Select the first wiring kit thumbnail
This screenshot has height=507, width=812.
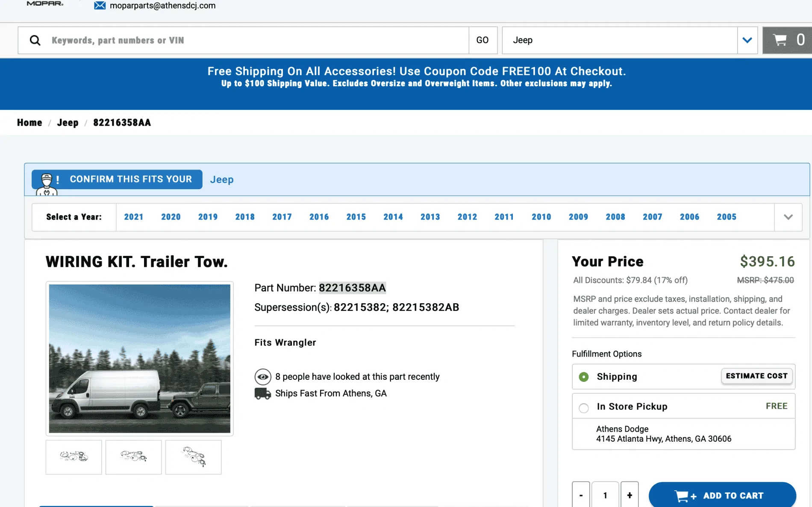point(74,457)
